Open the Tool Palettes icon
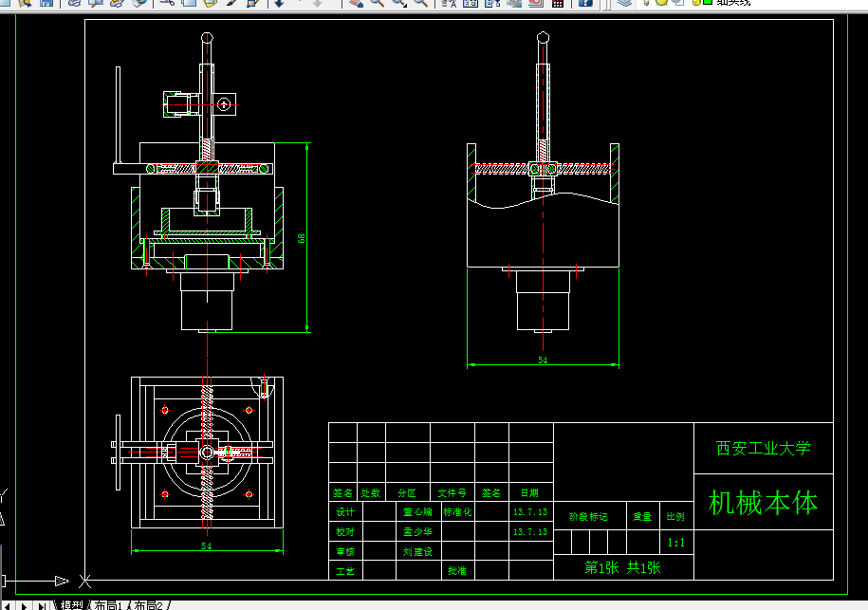Screen dimensions: 868x610 coord(492,3)
